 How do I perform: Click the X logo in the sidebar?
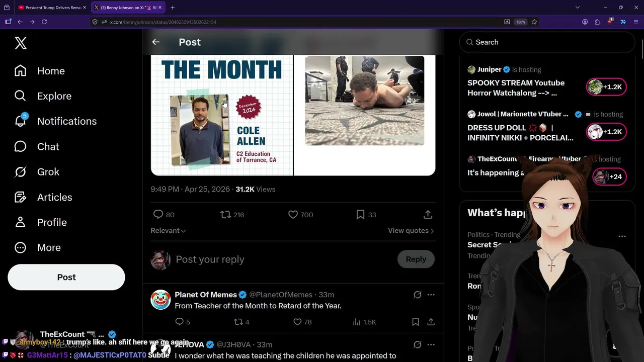pyautogui.click(x=21, y=43)
